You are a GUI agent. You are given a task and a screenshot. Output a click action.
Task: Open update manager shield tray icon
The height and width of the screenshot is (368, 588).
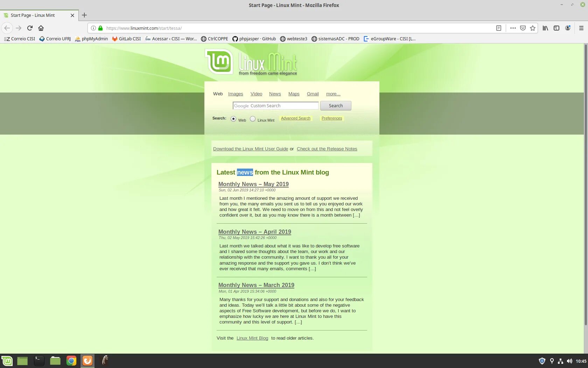point(542,361)
